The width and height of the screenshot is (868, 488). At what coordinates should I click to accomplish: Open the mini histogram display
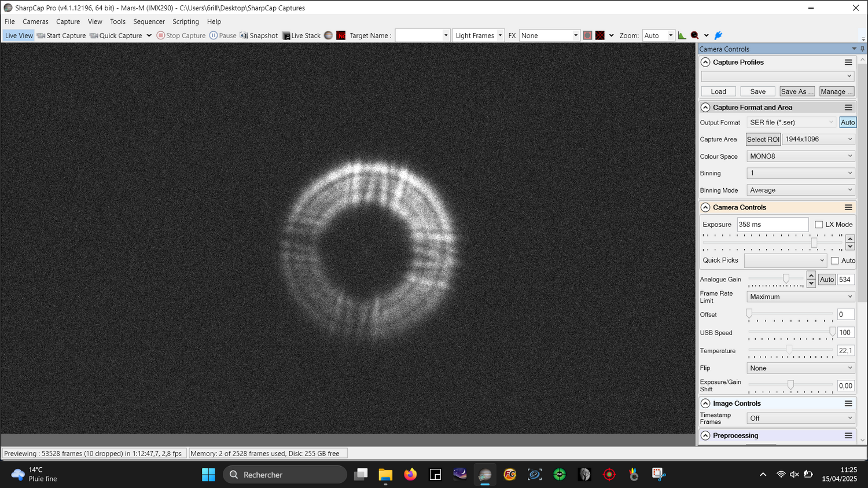pyautogui.click(x=682, y=35)
